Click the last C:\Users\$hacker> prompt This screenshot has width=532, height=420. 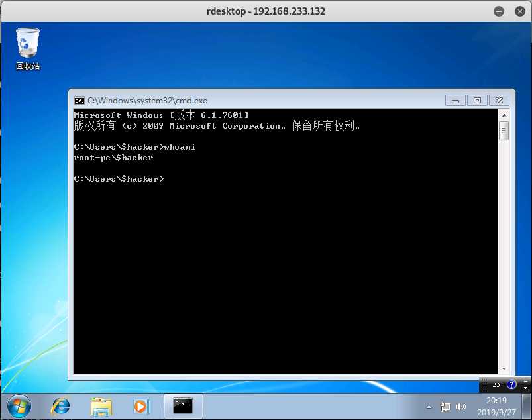pos(119,179)
